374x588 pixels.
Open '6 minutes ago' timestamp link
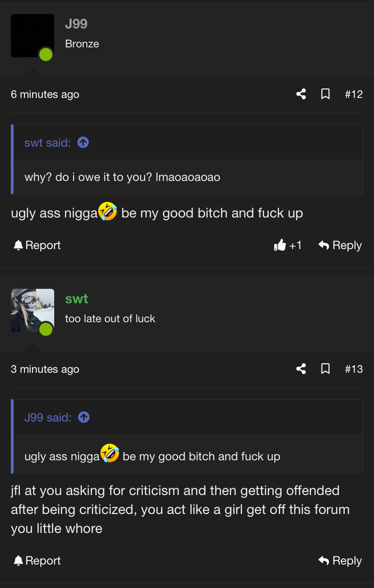(45, 94)
